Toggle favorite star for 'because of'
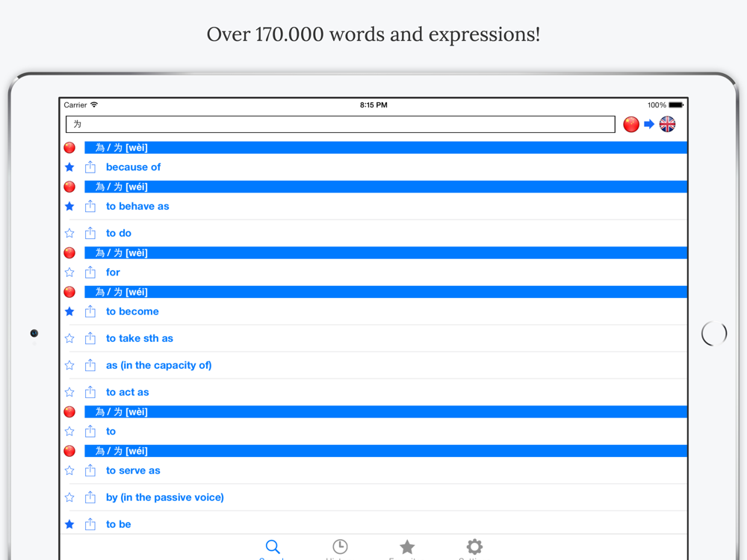Image resolution: width=747 pixels, height=560 pixels. pyautogui.click(x=69, y=167)
